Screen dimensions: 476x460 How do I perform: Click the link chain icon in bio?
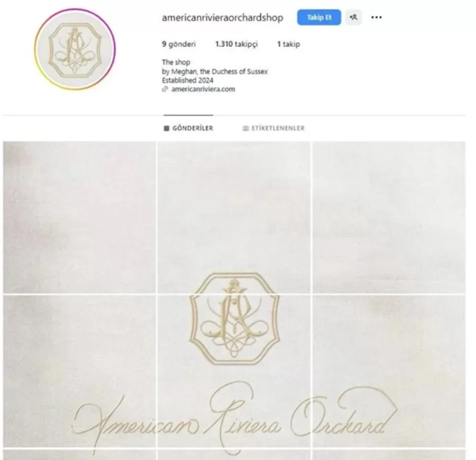point(165,89)
